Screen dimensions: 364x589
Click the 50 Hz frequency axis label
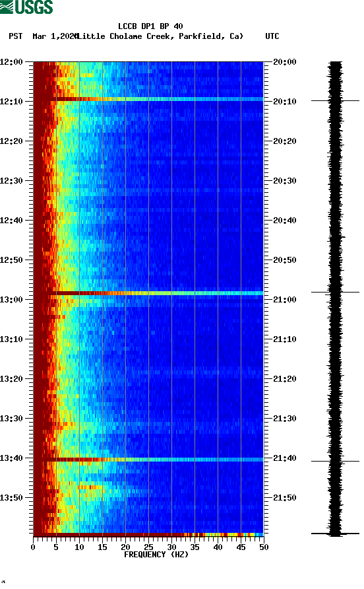[x=264, y=547]
